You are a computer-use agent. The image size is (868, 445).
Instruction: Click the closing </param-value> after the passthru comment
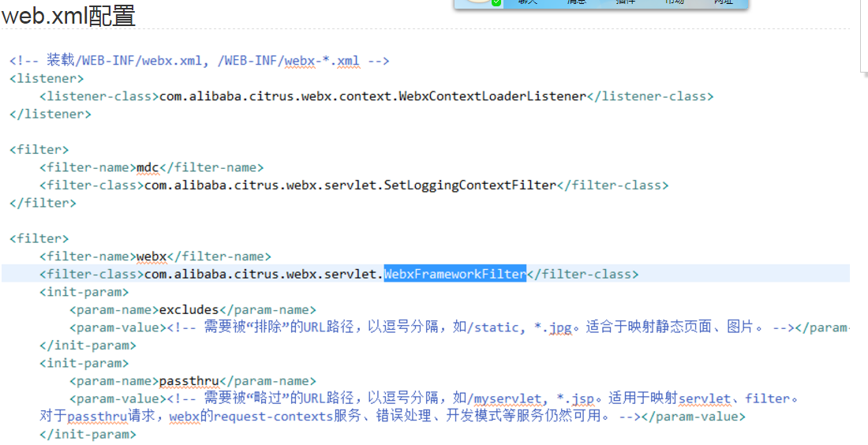pos(693,417)
